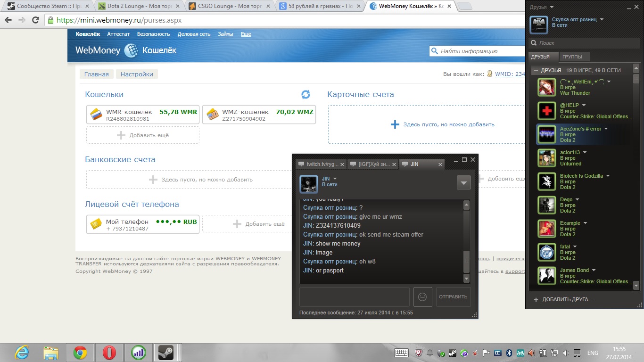Add a card account via Здесь пусто link
The image size is (644, 362).
(x=443, y=124)
